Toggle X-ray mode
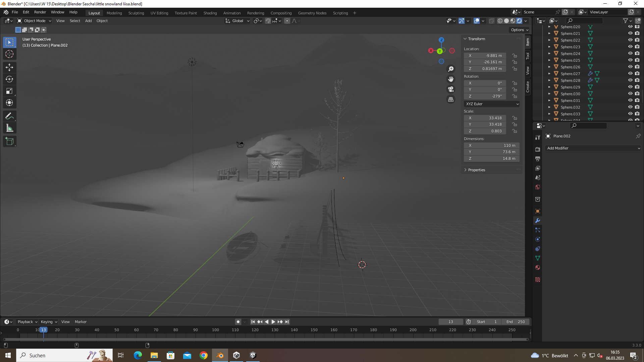Screen dimensions: 644x362 492,21
